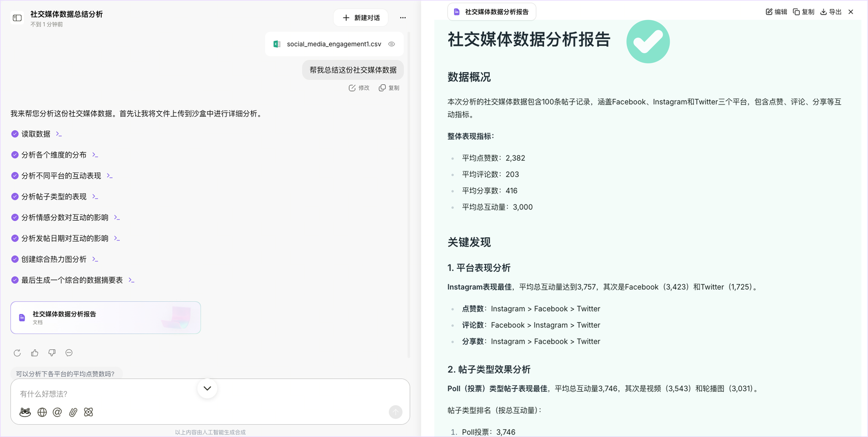Click the regenerate response icon
Viewport: 868px width, 437px height.
click(x=17, y=353)
